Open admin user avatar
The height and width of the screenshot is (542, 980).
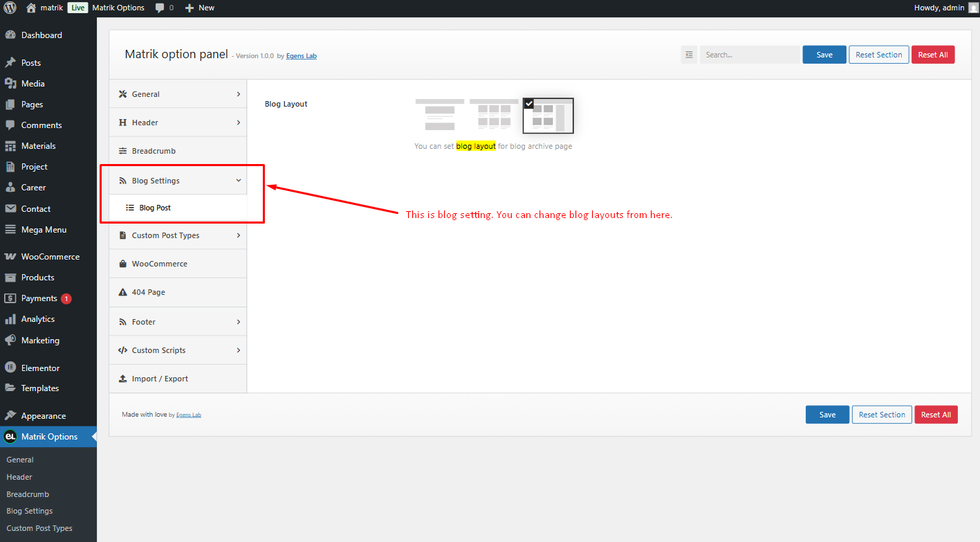(x=973, y=8)
